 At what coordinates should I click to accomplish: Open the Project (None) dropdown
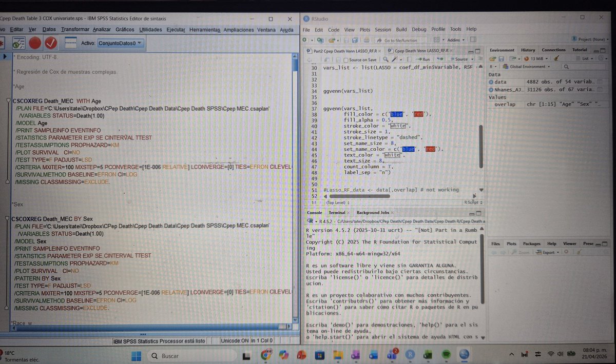pos(589,39)
